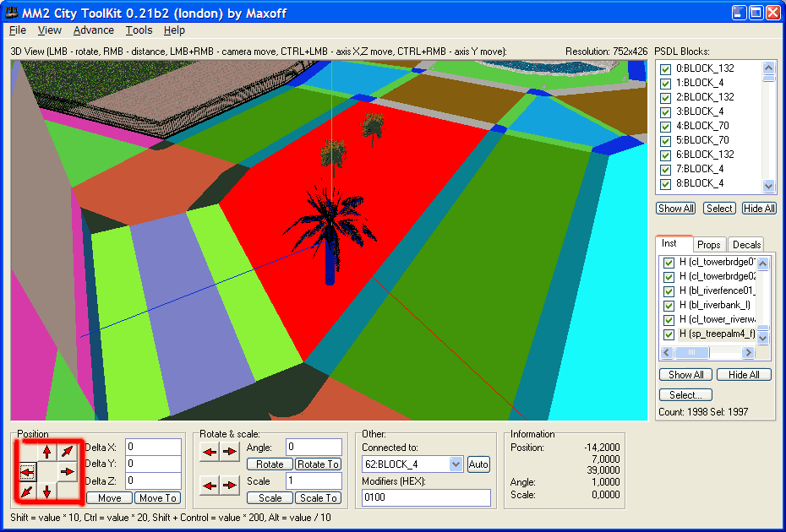The width and height of the screenshot is (786, 532).
Task: Click Hide All under PSDL Blocks
Action: click(x=758, y=209)
